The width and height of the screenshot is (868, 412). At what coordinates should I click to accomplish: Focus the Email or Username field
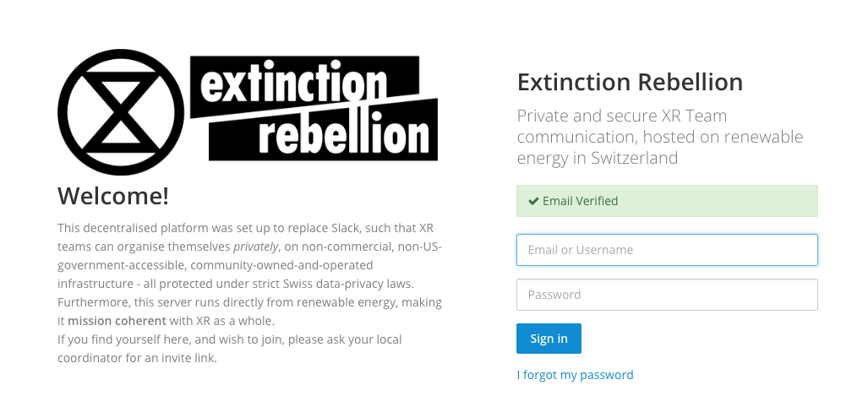tap(667, 250)
